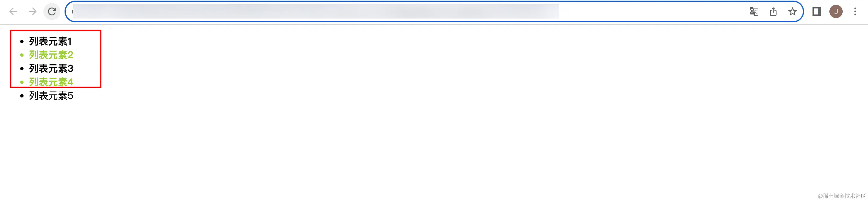
Task: Bookmark this page with star icon
Action: pos(793,12)
